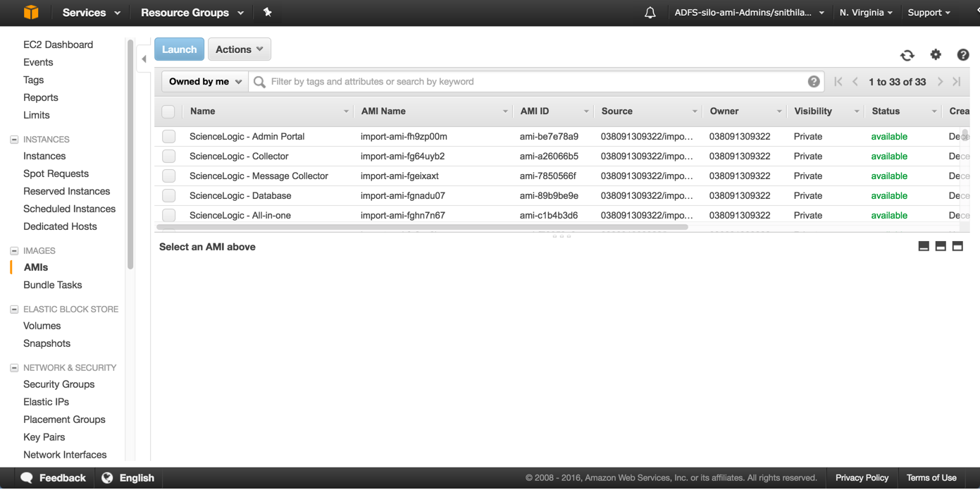Open the Resource Groups dropdown
The height and width of the screenshot is (490, 980).
coord(192,13)
